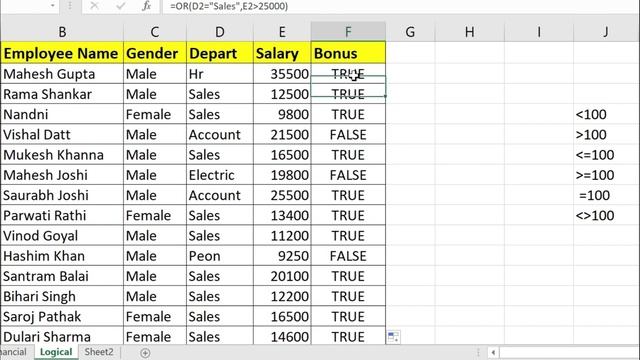Screen dimensions: 640x360
Task: Select column C header
Action: (155, 31)
